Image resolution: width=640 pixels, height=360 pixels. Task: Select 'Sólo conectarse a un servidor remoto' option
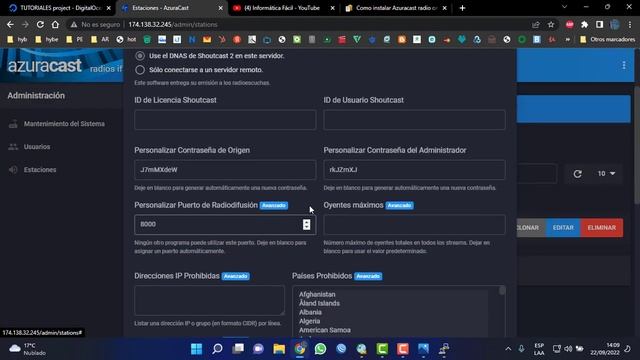pos(140,70)
